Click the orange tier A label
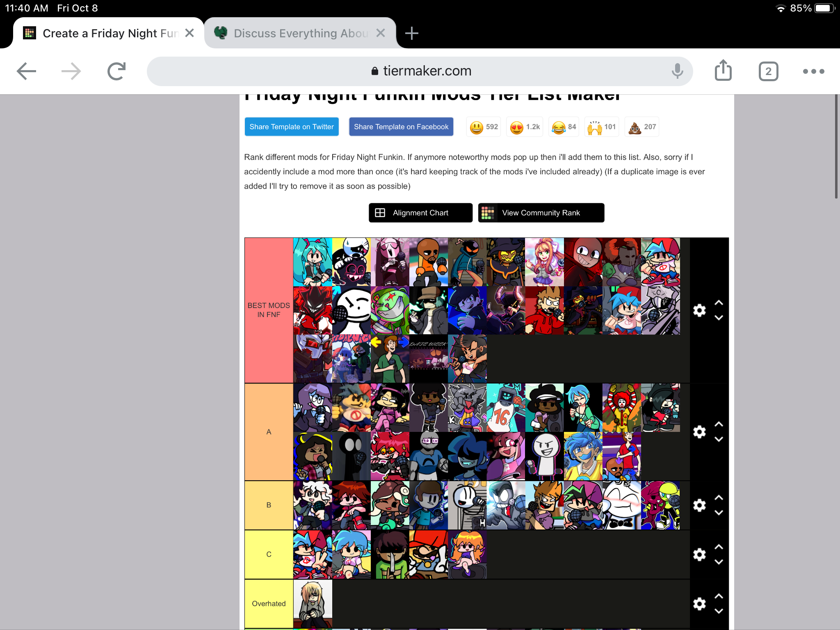The height and width of the screenshot is (630, 840). click(x=269, y=432)
